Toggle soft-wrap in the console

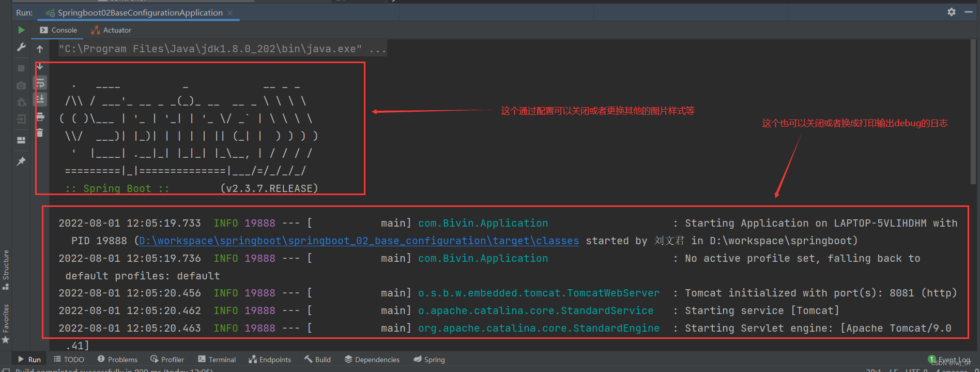coord(40,83)
